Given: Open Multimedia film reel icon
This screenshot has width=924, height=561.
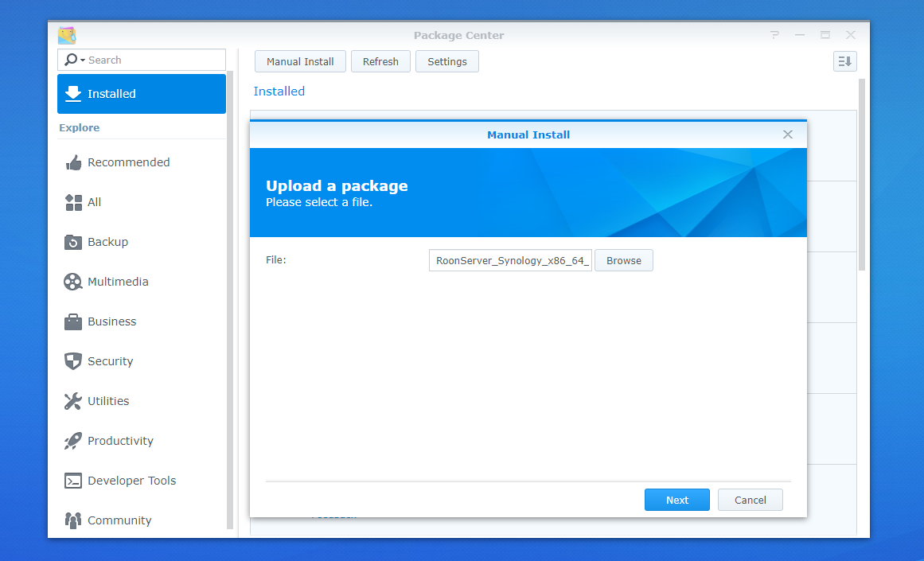Looking at the screenshot, I should pyautogui.click(x=73, y=282).
